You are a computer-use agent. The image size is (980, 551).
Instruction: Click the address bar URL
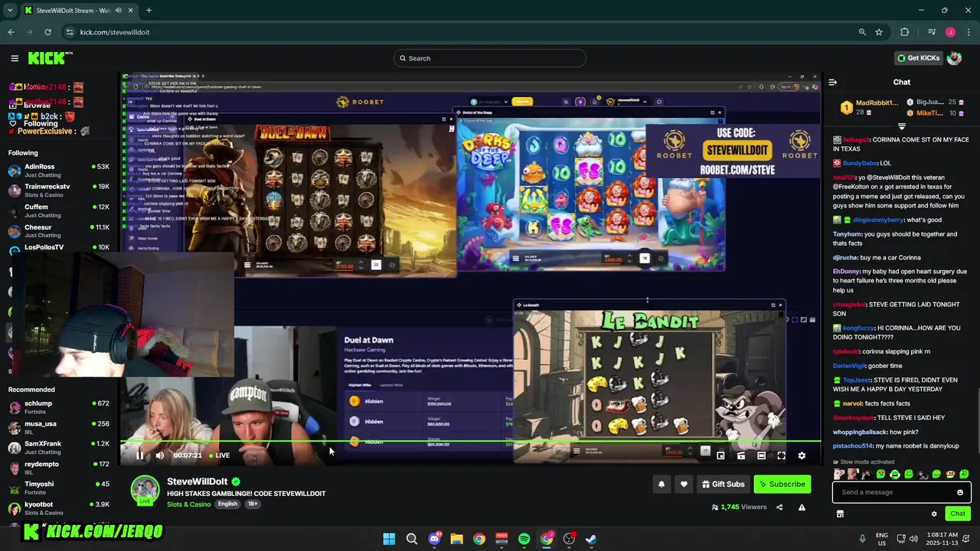click(115, 32)
